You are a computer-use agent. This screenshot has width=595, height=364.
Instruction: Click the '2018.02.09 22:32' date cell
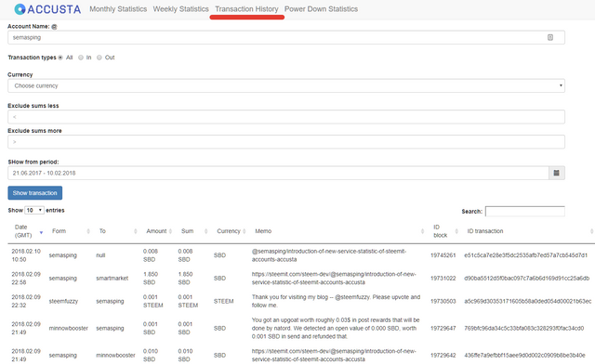26,302
